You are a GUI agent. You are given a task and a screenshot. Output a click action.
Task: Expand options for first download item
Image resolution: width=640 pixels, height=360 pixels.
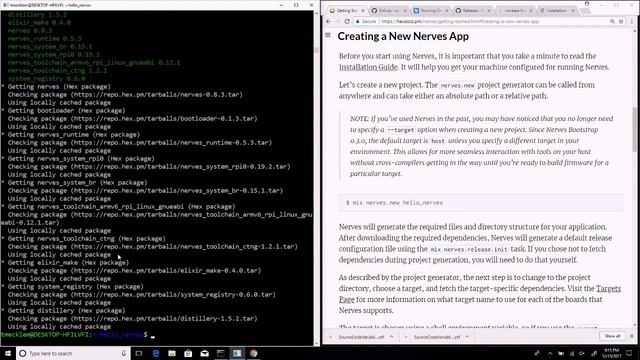pyautogui.click(x=391, y=337)
